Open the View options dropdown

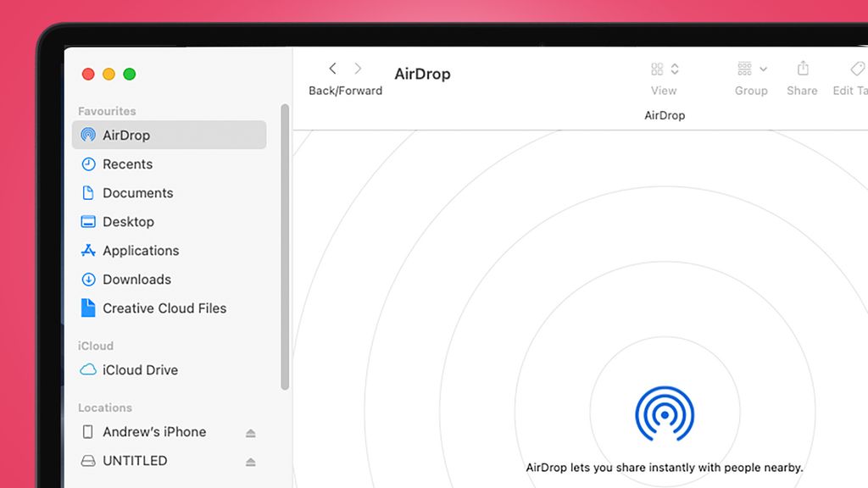[x=662, y=69]
